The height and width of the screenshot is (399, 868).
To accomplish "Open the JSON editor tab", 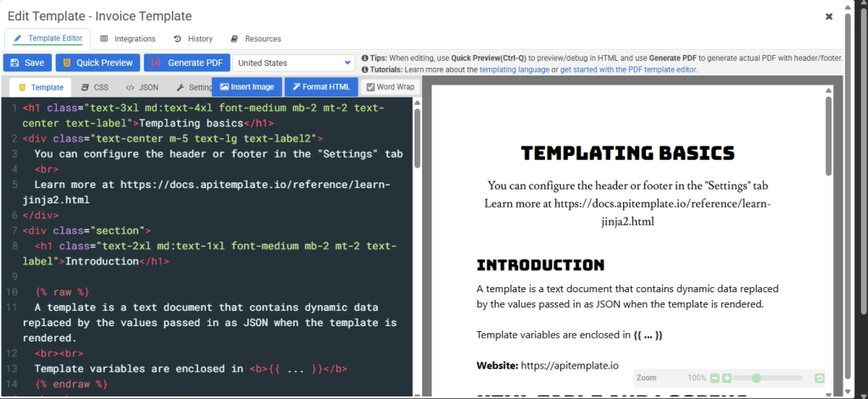I will (142, 87).
